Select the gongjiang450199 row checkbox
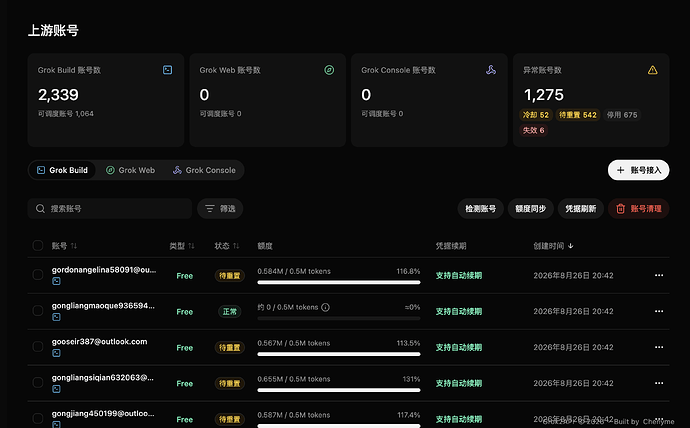The height and width of the screenshot is (428, 690). 38,418
